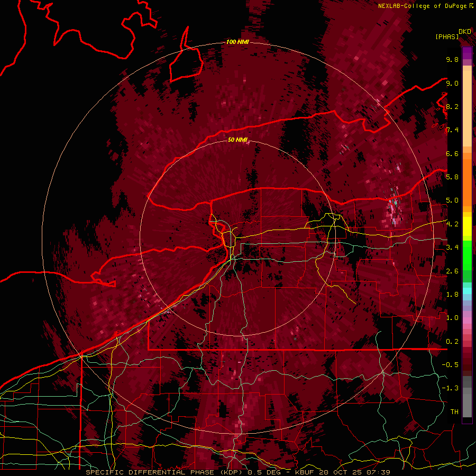
Task: Click the 9.8 value on the scale
Action: (452, 59)
